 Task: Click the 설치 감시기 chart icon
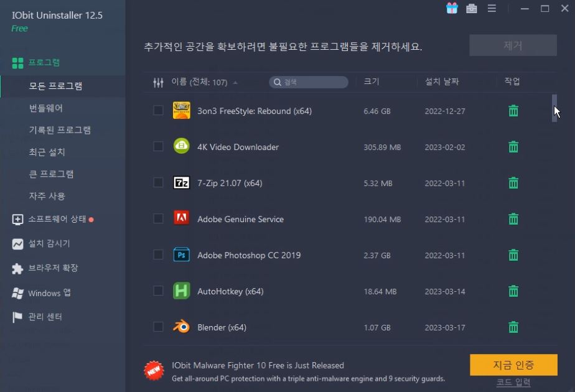(x=17, y=244)
